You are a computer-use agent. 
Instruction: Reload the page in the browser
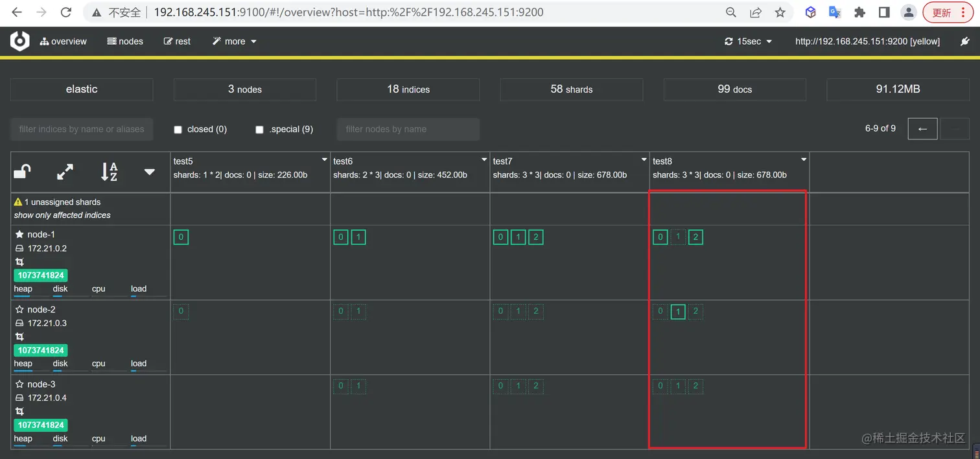(x=65, y=12)
